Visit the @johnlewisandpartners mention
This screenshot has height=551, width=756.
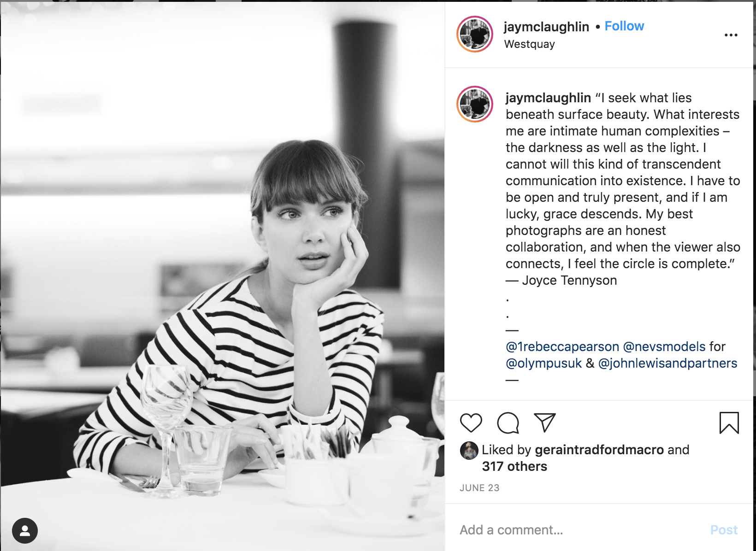tap(667, 363)
